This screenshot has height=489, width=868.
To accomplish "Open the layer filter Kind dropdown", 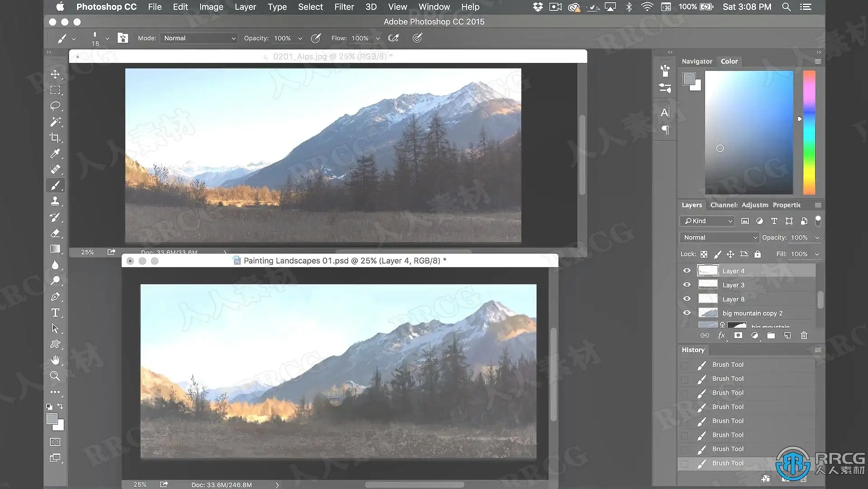I will click(x=707, y=221).
